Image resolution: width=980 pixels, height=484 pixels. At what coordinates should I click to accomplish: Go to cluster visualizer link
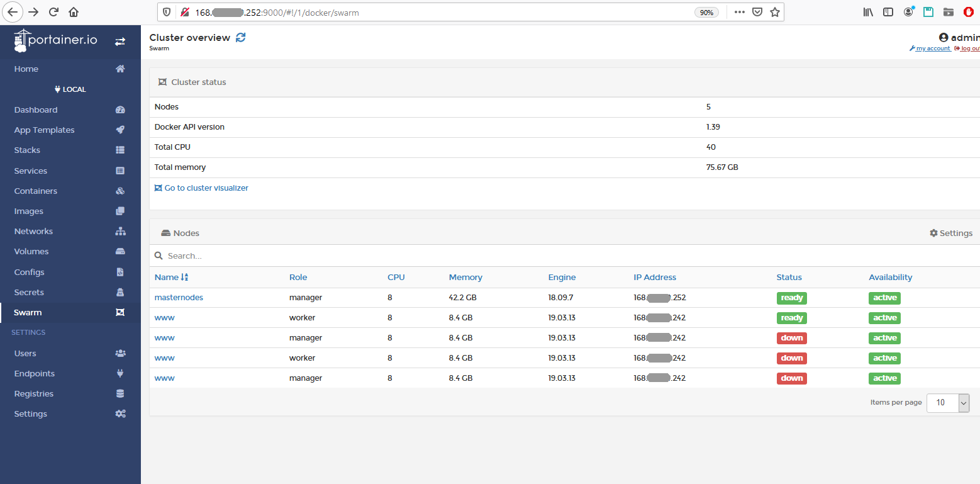coord(201,188)
